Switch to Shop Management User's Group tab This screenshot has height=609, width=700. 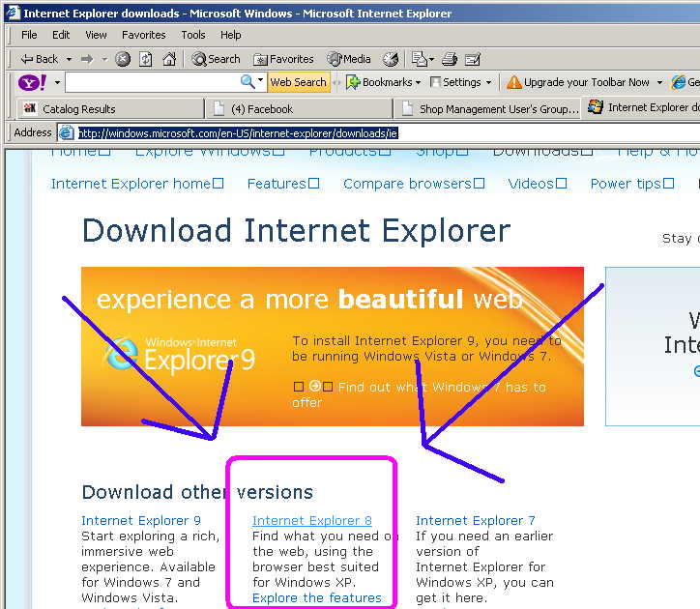pos(487,109)
